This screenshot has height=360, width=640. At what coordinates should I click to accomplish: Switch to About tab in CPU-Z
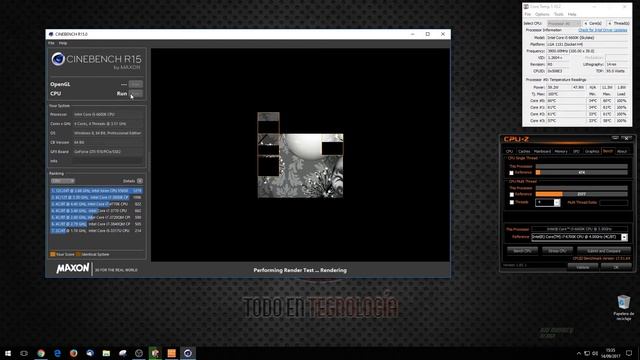[622, 151]
